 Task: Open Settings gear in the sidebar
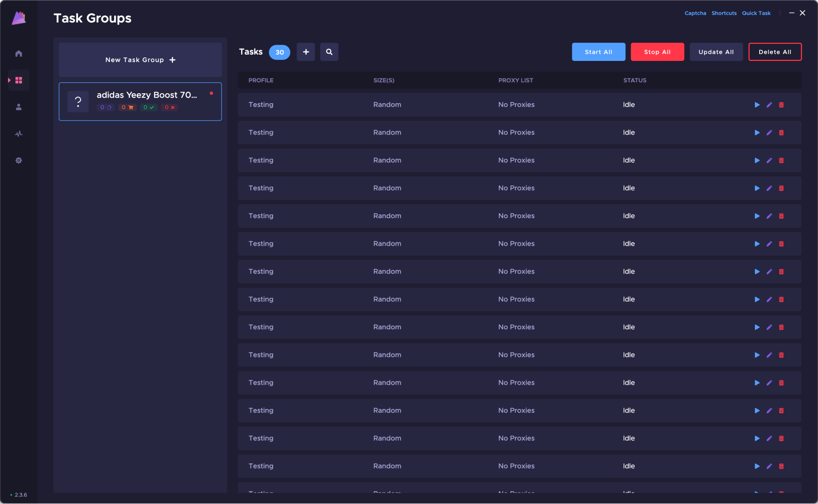[18, 161]
